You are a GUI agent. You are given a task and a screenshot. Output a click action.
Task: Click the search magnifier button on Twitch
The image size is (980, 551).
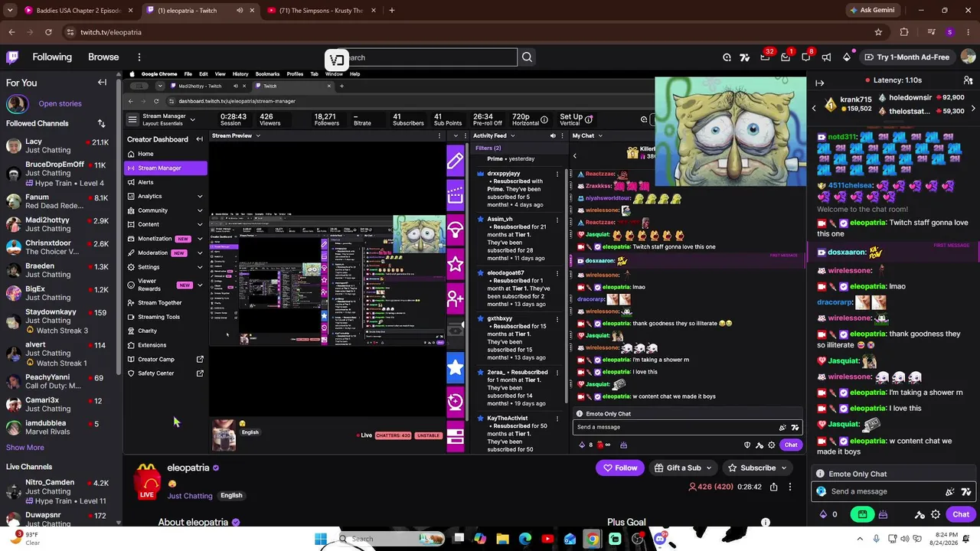tap(527, 57)
